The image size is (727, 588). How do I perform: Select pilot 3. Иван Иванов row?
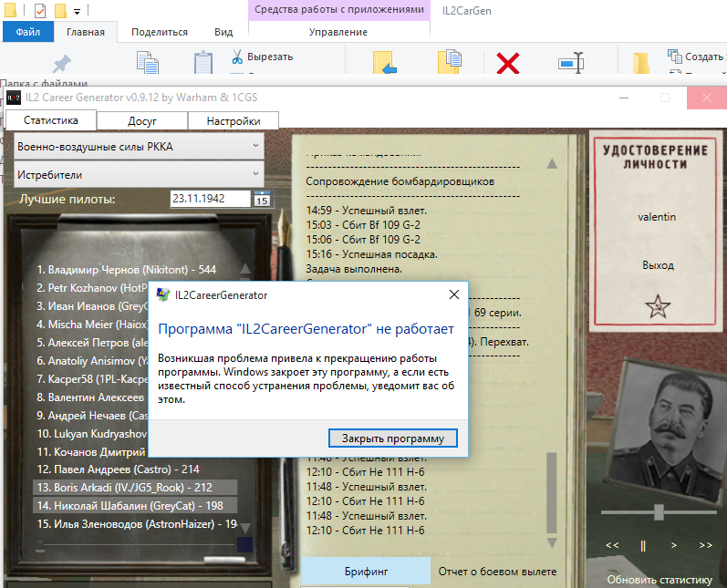click(92, 305)
